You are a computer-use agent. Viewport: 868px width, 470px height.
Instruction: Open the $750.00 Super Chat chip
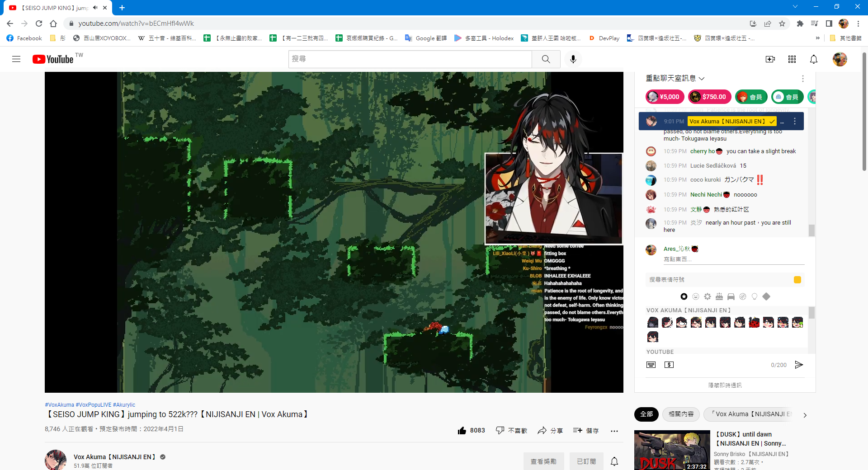pyautogui.click(x=710, y=97)
